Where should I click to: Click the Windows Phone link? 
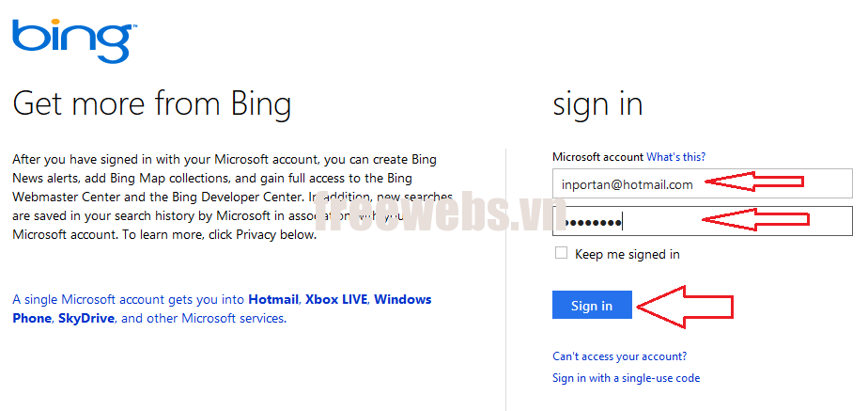tap(402, 299)
